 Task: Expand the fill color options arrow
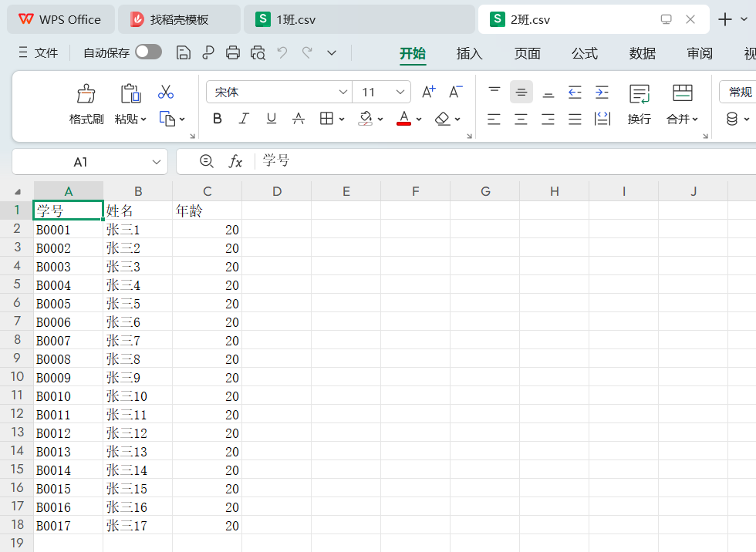pos(380,119)
